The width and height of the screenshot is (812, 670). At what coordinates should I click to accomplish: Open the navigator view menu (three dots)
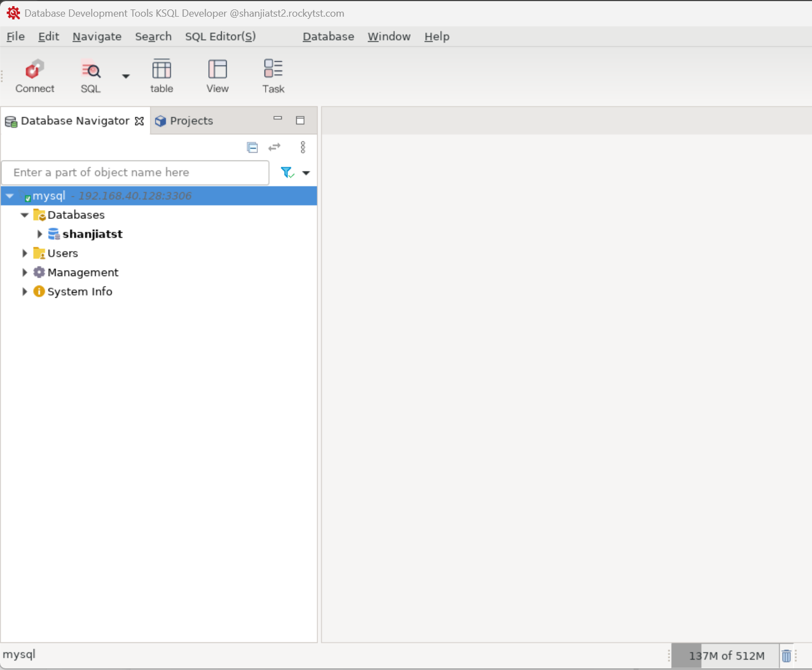[303, 147]
